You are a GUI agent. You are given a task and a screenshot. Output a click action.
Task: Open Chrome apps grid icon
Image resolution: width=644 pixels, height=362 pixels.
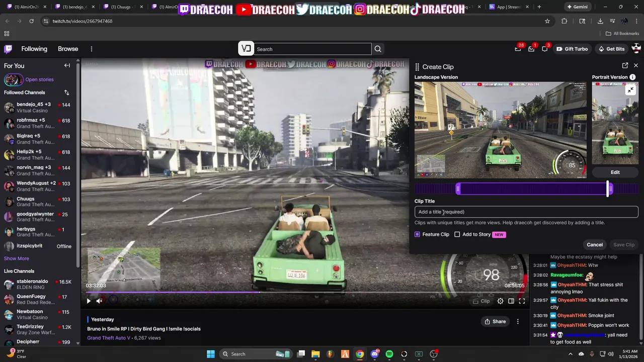[7, 34]
